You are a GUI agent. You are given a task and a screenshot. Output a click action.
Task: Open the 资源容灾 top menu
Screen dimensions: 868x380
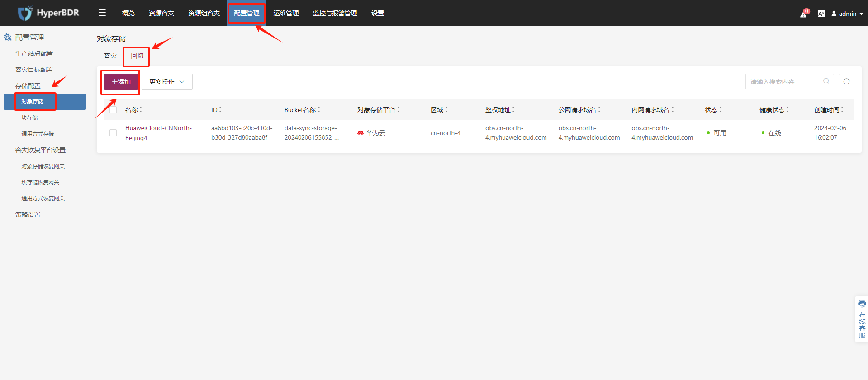click(x=161, y=13)
